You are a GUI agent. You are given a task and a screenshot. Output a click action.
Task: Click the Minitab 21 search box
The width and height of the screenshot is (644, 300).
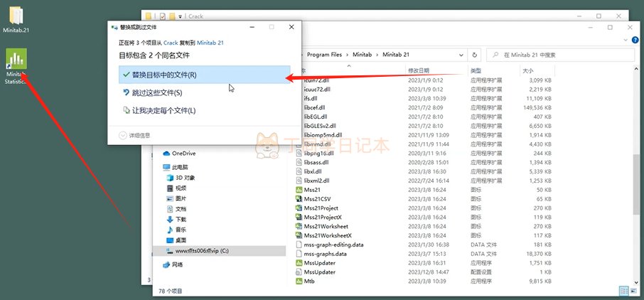click(562, 54)
